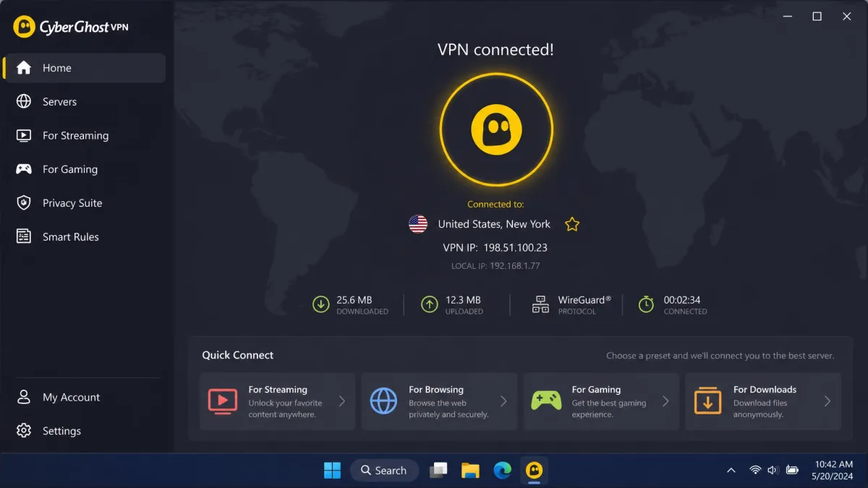Go to For Gaming in sidebar
868x488 pixels.
tap(84, 169)
